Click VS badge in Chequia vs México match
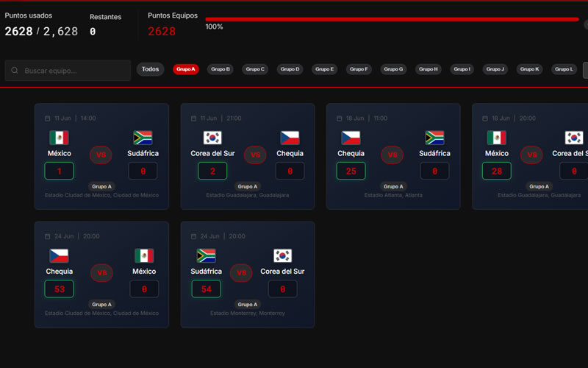 coord(101,273)
